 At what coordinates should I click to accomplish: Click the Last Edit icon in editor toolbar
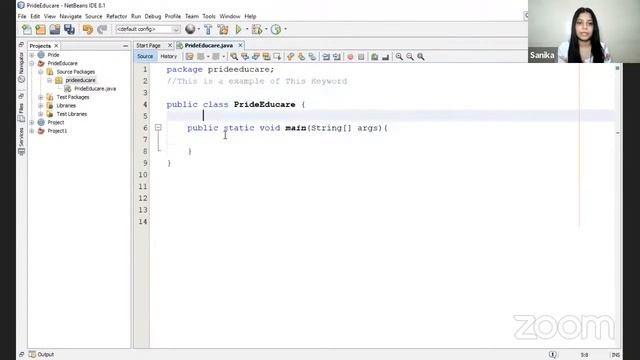(x=189, y=57)
